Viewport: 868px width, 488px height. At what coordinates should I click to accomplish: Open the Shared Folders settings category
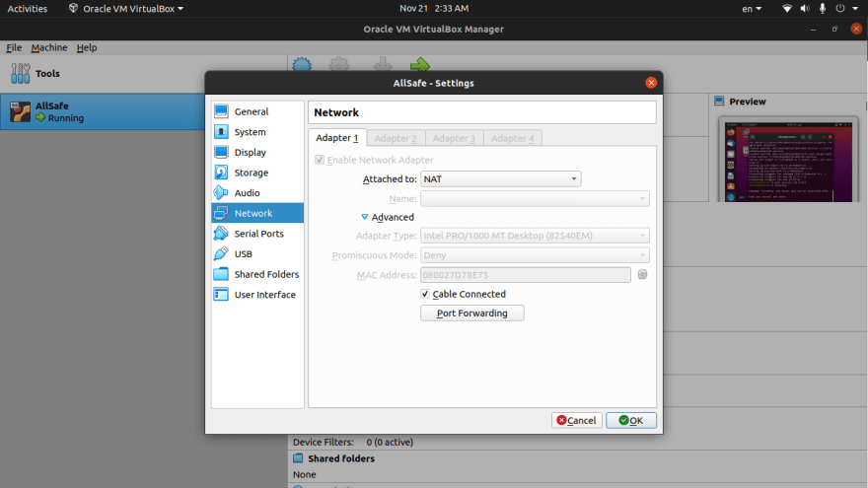click(x=257, y=274)
